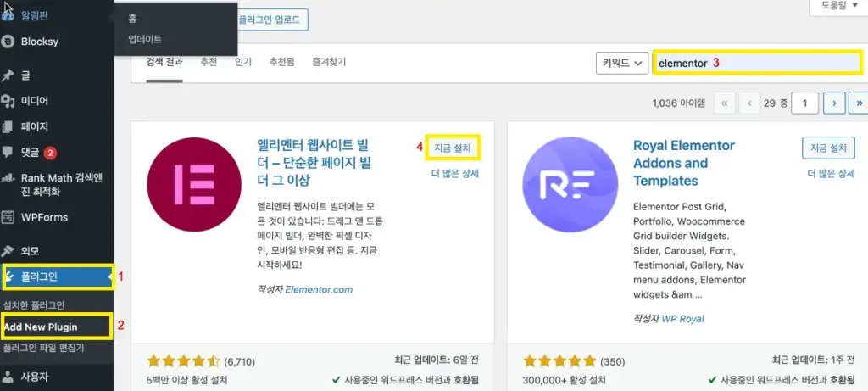Open the 즐겨찾기 tab

point(329,62)
